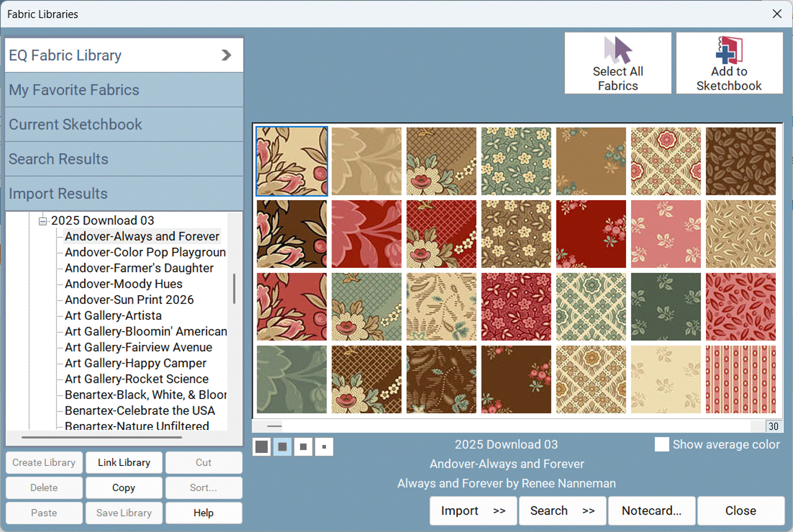Open the Import dropdown menu
Viewport: 793px width, 532px height.
point(473,511)
